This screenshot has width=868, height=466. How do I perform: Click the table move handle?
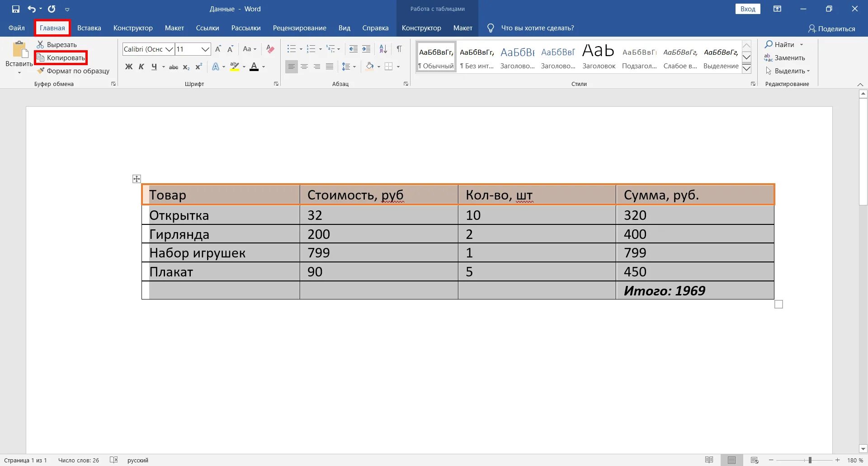click(137, 179)
